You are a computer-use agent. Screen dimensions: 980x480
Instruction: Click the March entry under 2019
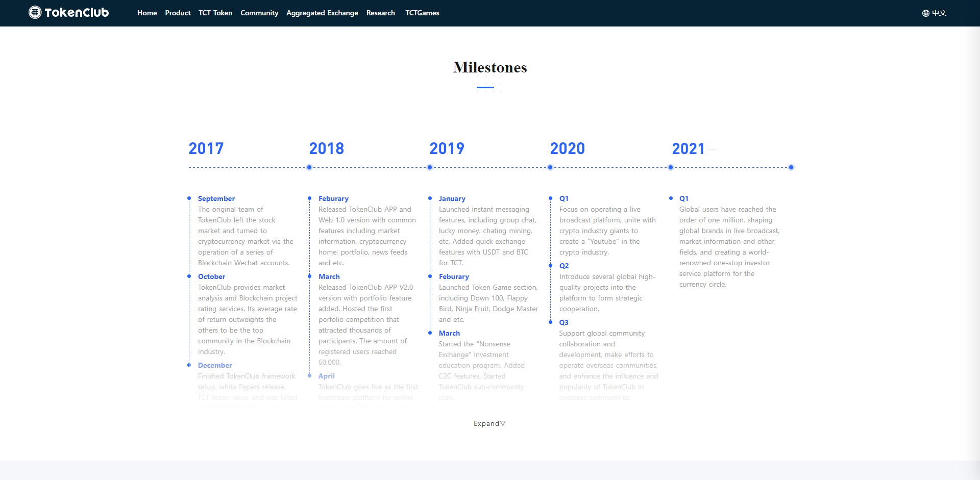click(x=449, y=333)
